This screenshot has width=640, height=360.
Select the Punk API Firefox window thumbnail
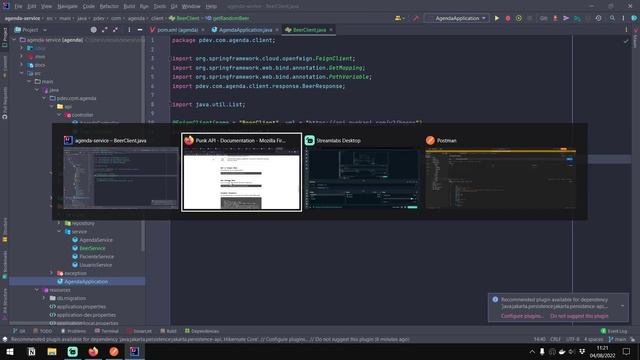242,172
